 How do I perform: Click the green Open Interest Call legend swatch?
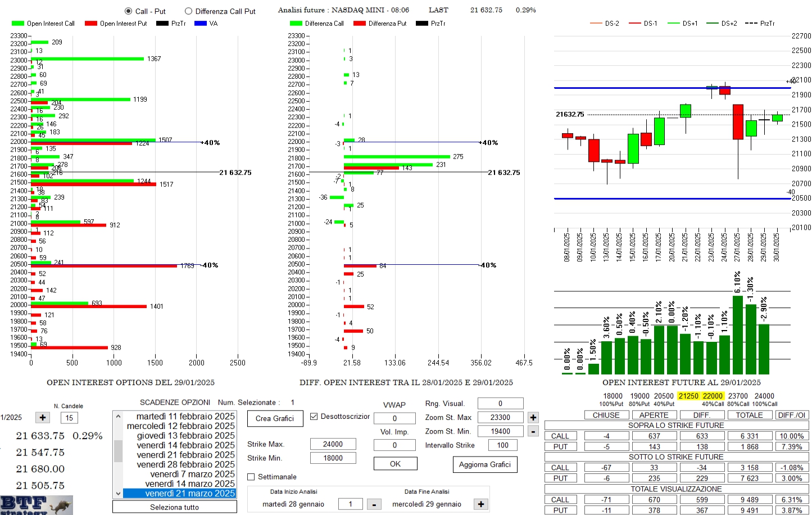tap(18, 24)
